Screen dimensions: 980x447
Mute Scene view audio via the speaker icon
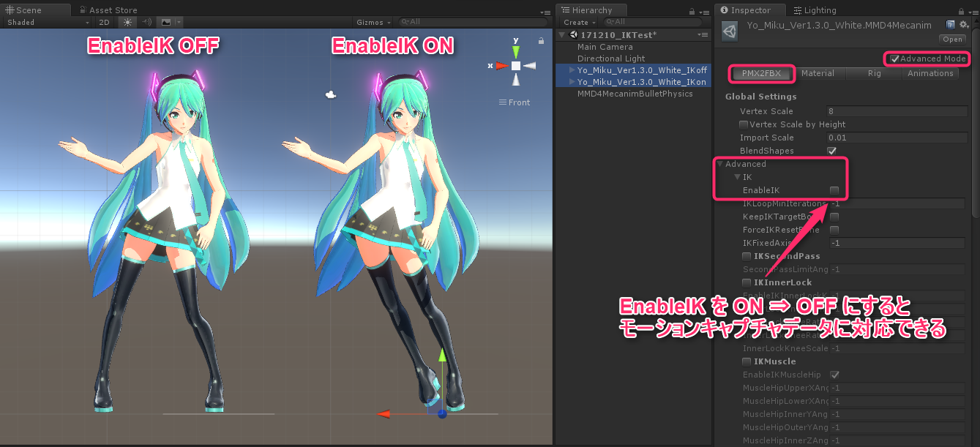[x=146, y=23]
